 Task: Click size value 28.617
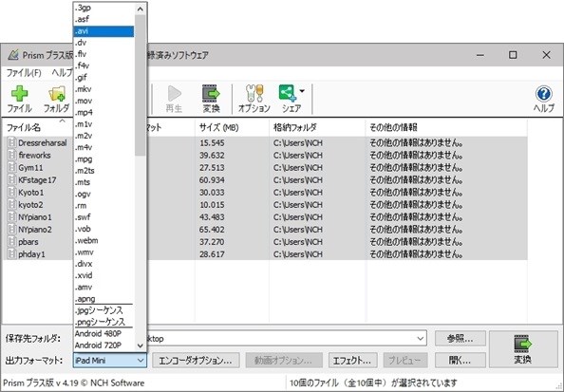coord(212,254)
